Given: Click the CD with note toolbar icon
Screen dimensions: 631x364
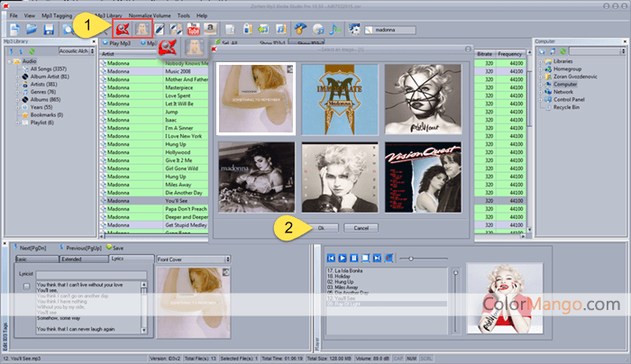Looking at the screenshot, I should point(318,30).
